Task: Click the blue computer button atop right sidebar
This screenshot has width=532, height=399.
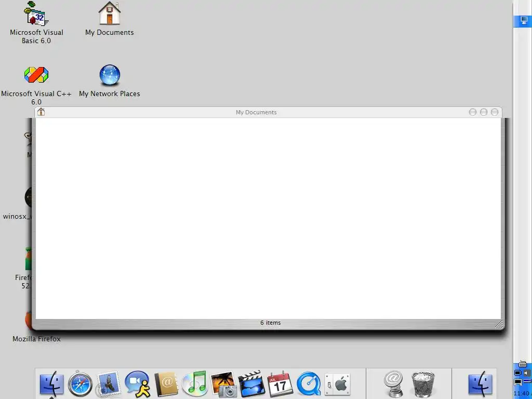Action: 523,21
